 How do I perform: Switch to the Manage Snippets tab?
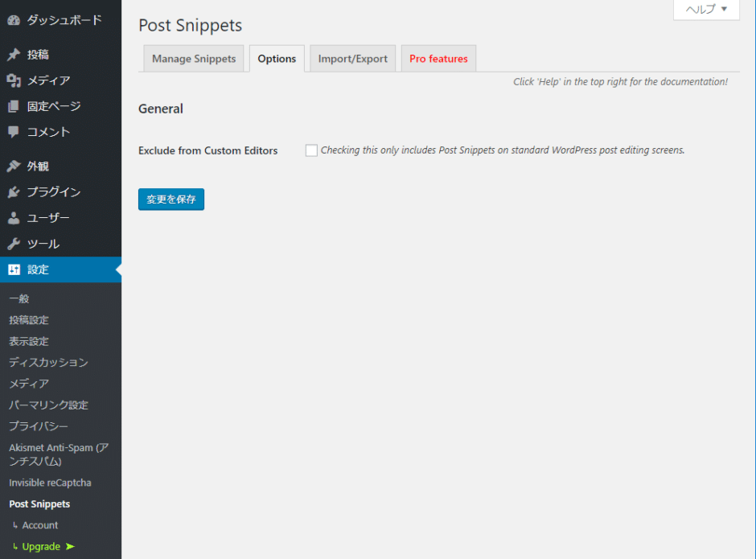tap(194, 59)
